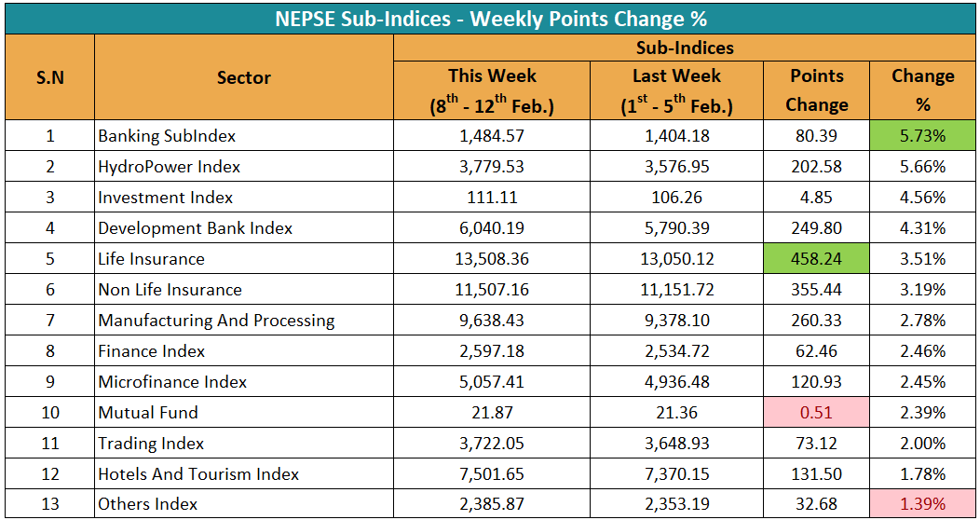Select the pink 1.39% change cell

click(x=922, y=504)
